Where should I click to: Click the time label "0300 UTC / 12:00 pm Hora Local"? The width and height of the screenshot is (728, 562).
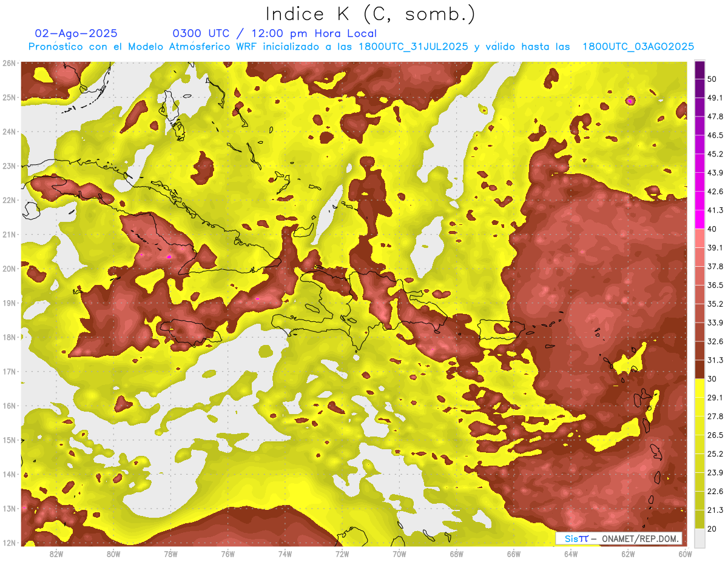tap(275, 33)
